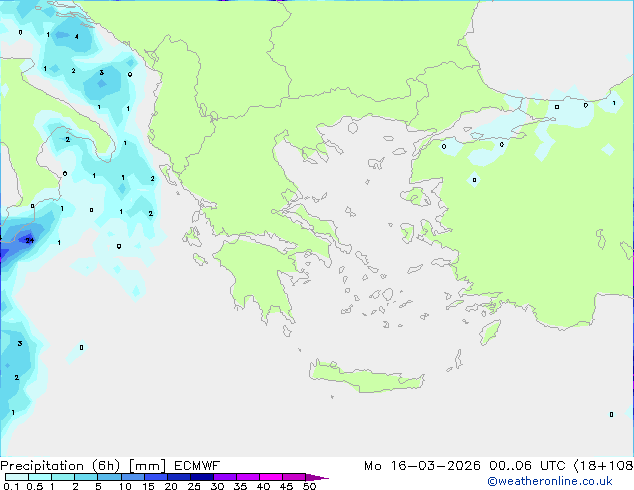Click the 0.1–0.5 mm palest legend swatch
The width and height of the screenshot is (634, 490).
(17, 477)
